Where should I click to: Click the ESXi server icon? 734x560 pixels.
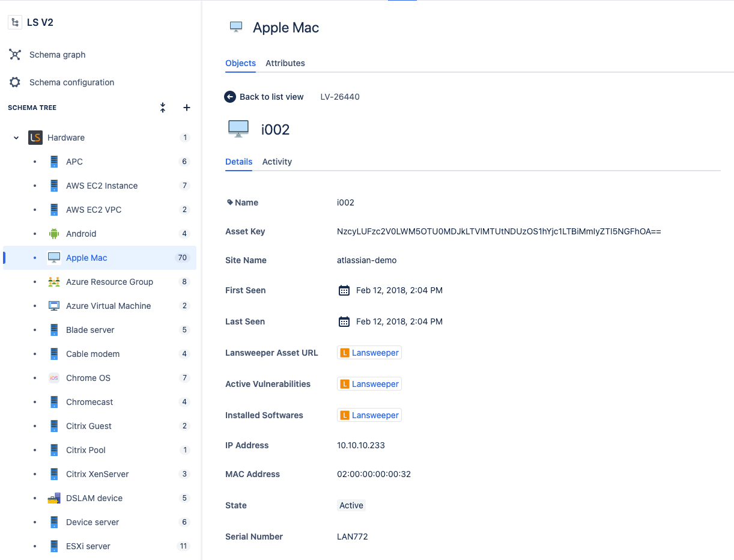coord(54,546)
